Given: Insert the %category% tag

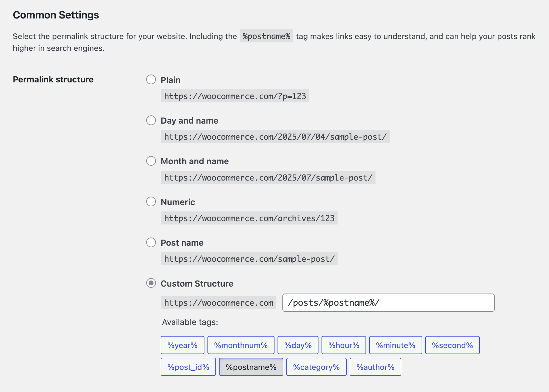Looking at the screenshot, I should [x=316, y=367].
